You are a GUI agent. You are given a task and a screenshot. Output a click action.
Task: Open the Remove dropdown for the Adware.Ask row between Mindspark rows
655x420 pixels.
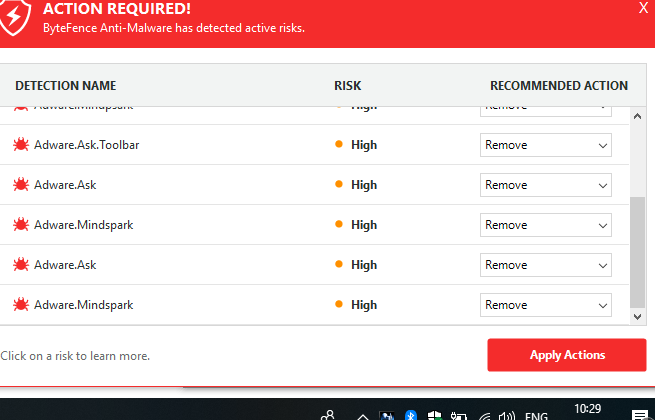546,265
